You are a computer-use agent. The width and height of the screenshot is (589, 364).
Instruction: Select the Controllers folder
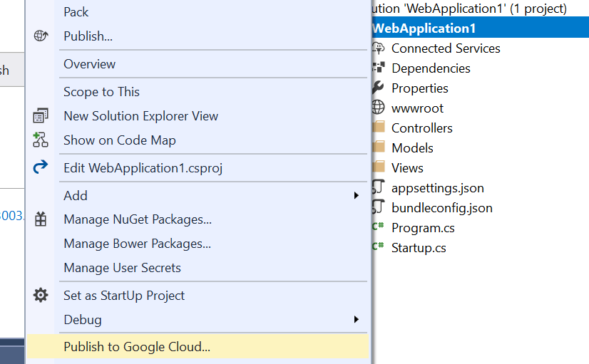(422, 128)
